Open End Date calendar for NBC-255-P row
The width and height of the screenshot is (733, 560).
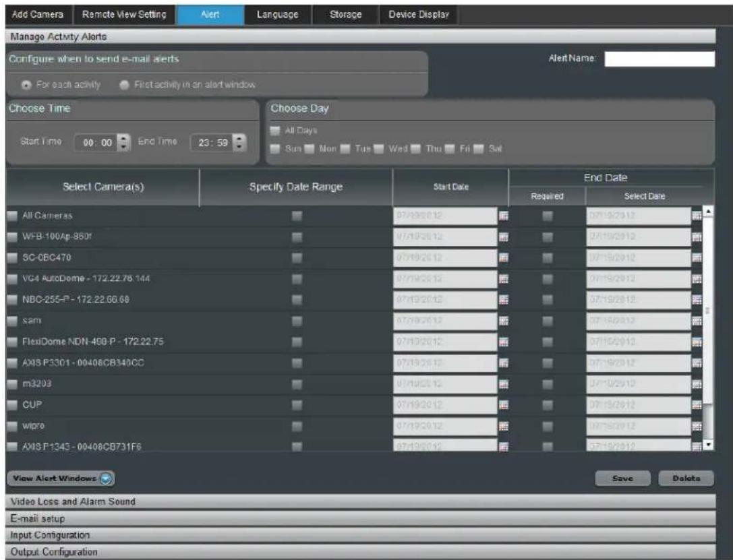697,300
